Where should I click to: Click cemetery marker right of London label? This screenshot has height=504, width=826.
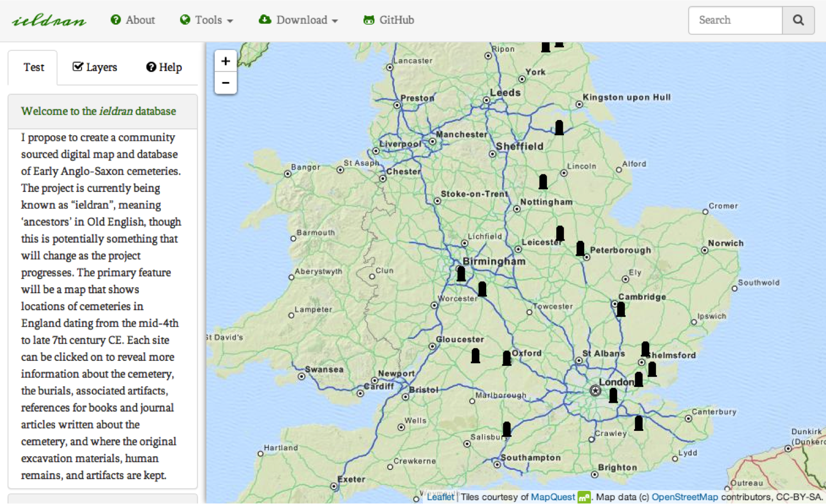pos(639,379)
